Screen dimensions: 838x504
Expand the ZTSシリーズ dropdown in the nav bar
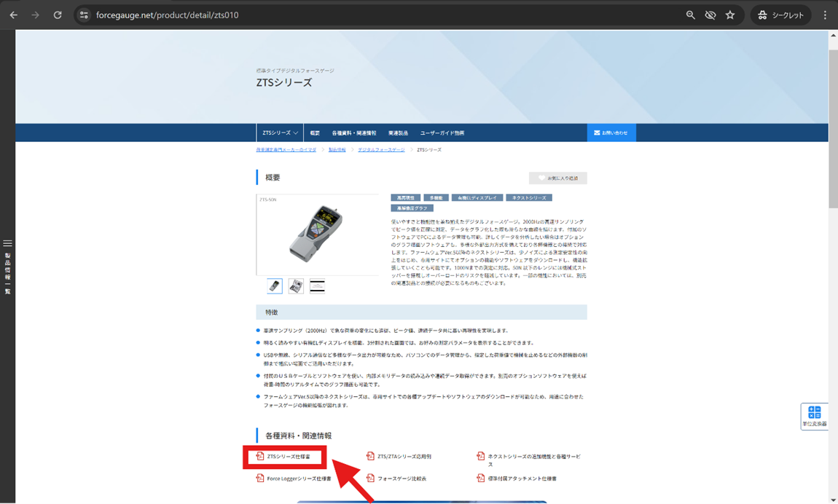point(280,133)
